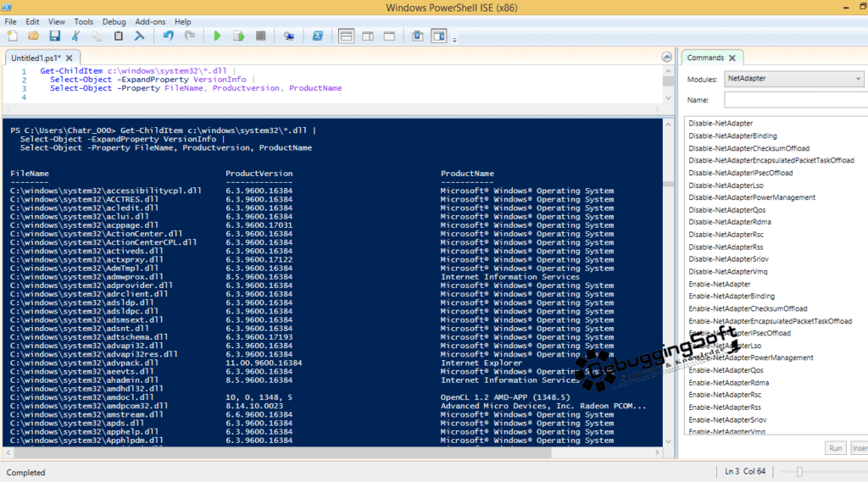Image resolution: width=868 pixels, height=482 pixels.
Task: Open an existing script file
Action: click(33, 36)
